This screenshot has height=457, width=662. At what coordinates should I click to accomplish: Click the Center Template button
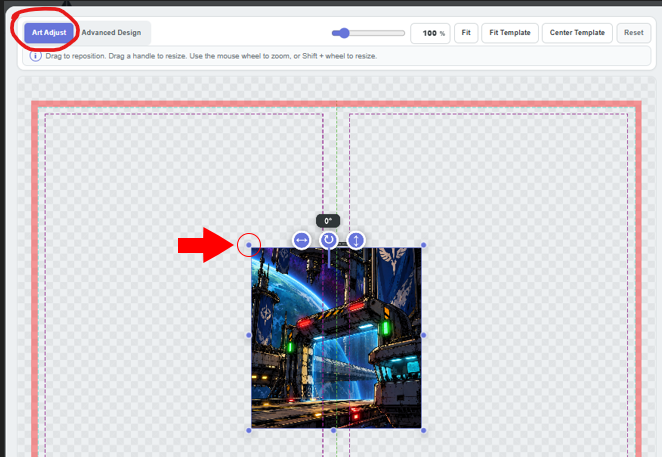click(577, 33)
